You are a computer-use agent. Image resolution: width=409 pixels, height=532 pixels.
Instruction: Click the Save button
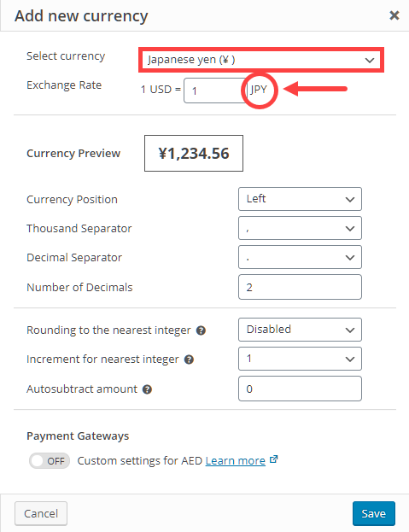coord(374,513)
